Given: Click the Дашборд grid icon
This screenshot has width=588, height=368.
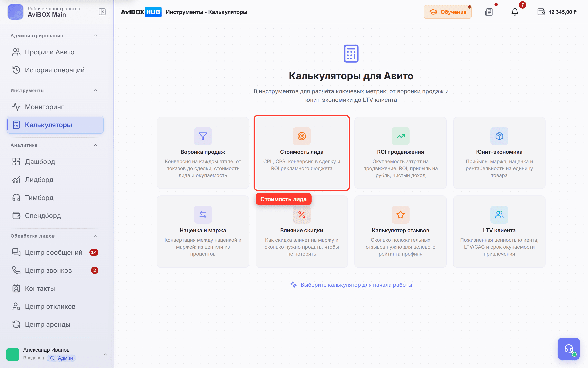Looking at the screenshot, I should click(16, 162).
